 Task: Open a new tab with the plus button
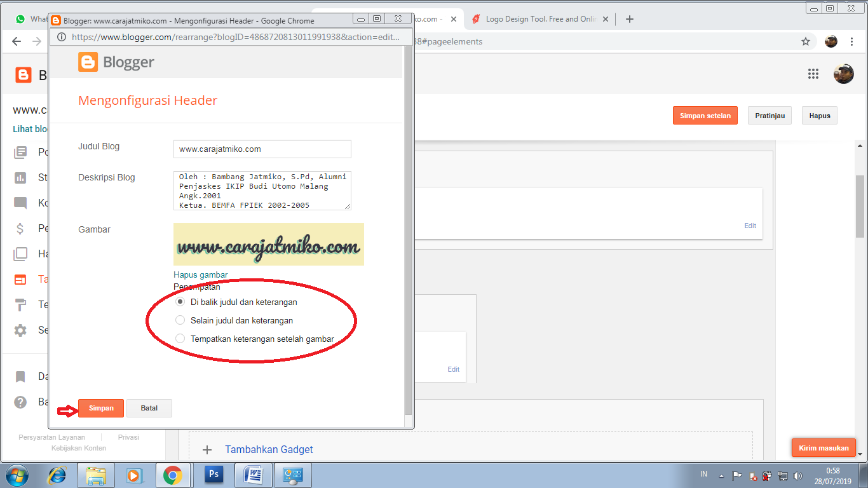coord(630,19)
